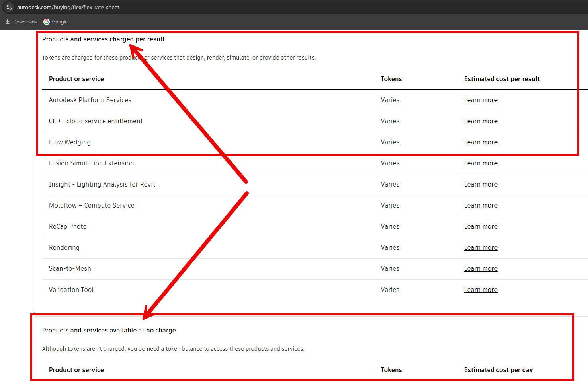Select 'ReCap Photo' product name
588x385 pixels.
point(68,227)
